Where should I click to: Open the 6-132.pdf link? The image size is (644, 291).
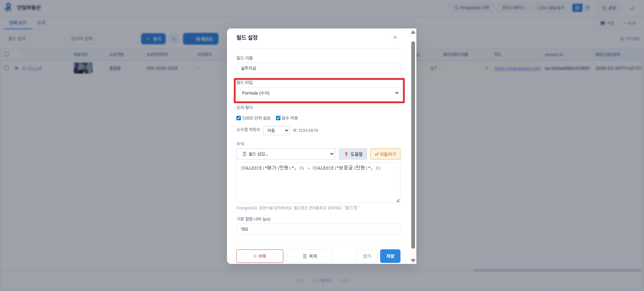[x=32, y=68]
